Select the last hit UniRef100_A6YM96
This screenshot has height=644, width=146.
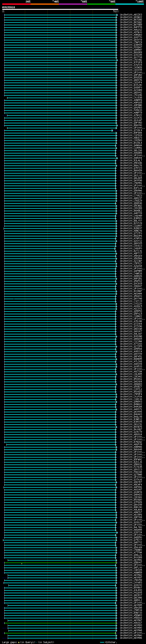click(131, 638)
